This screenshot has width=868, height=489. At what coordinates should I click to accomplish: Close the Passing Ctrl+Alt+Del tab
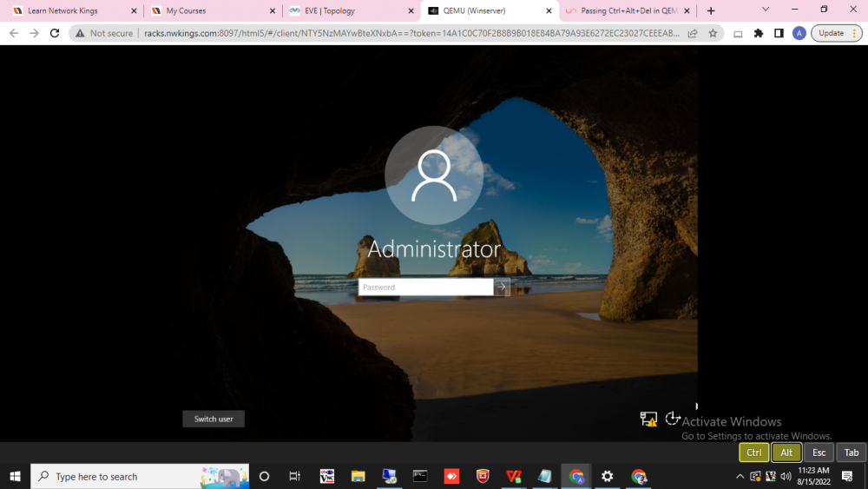pos(687,10)
